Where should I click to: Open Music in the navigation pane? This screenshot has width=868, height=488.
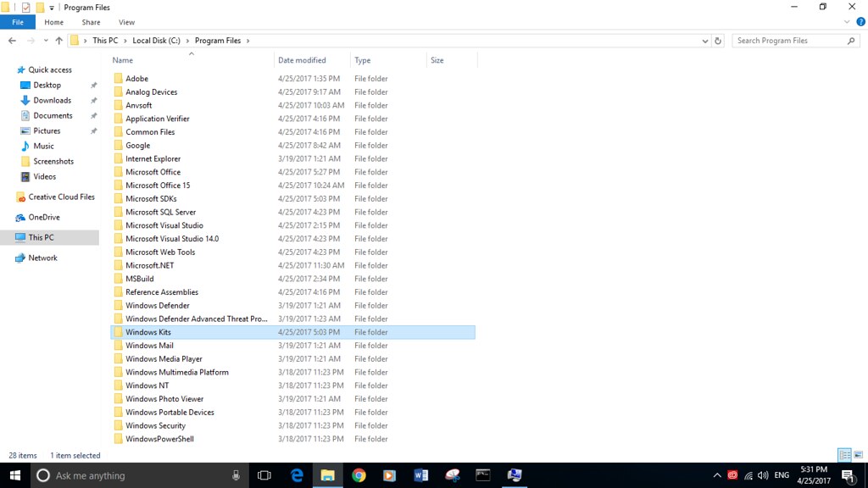point(43,146)
